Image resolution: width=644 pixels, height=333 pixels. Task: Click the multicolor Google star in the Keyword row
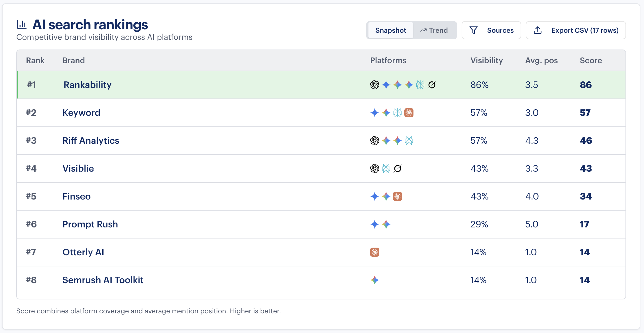click(x=386, y=113)
